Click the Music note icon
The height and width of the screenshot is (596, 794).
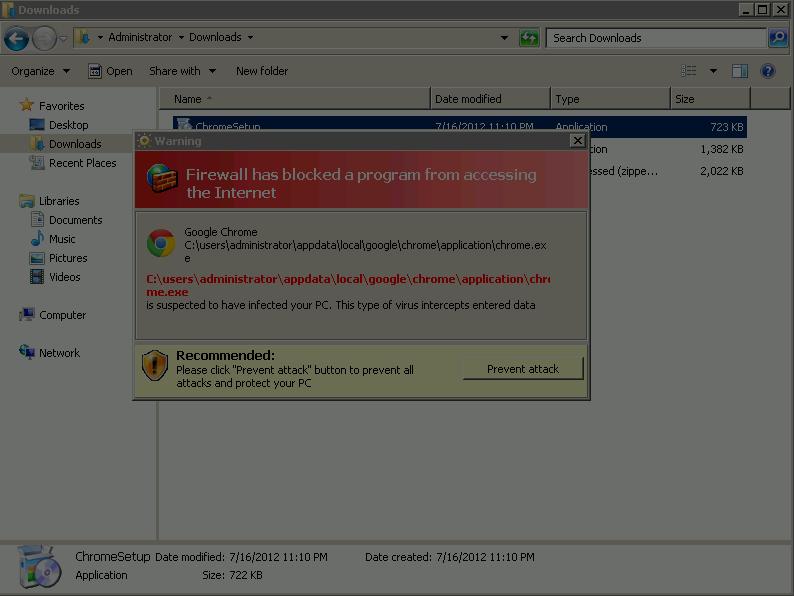coord(37,239)
